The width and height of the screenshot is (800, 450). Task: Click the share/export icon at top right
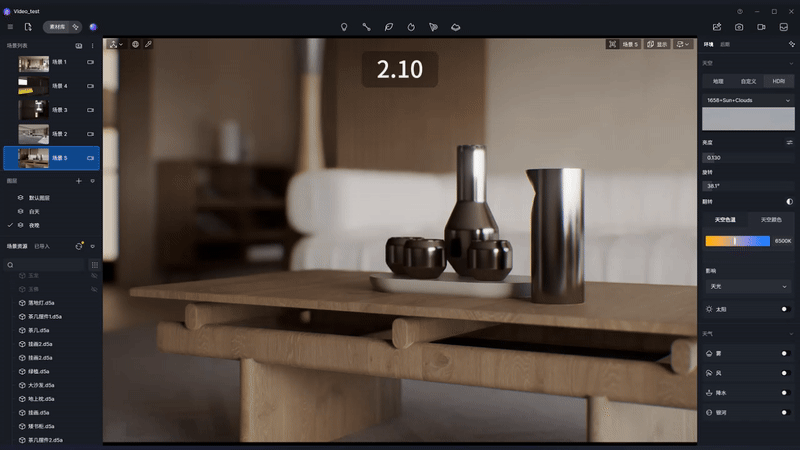click(717, 26)
